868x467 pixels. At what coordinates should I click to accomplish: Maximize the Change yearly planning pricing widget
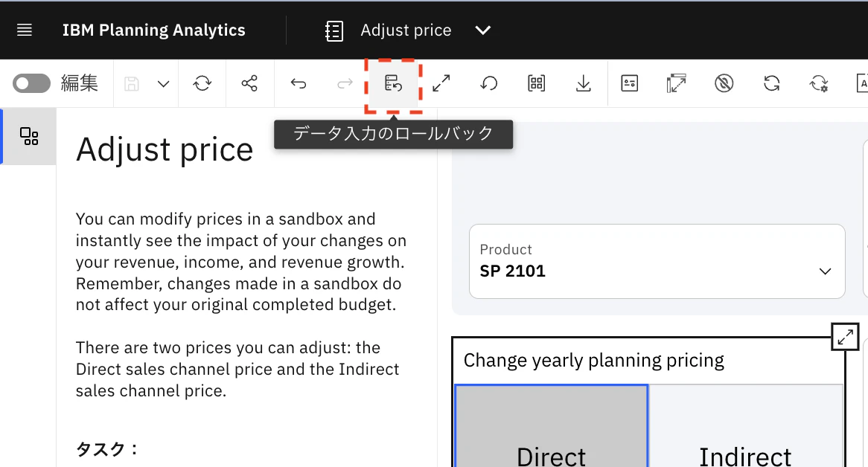point(846,337)
